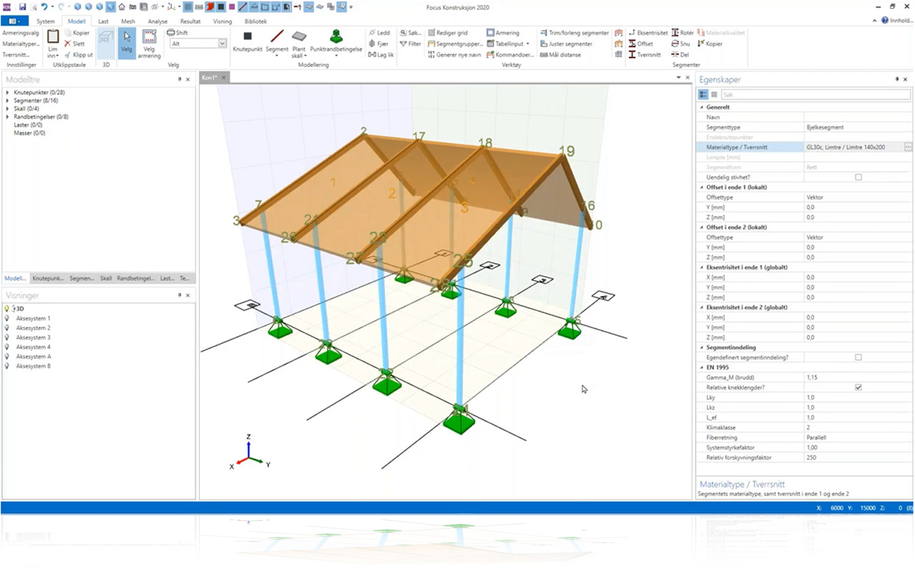Open the Mesh ribbon tab

point(127,21)
